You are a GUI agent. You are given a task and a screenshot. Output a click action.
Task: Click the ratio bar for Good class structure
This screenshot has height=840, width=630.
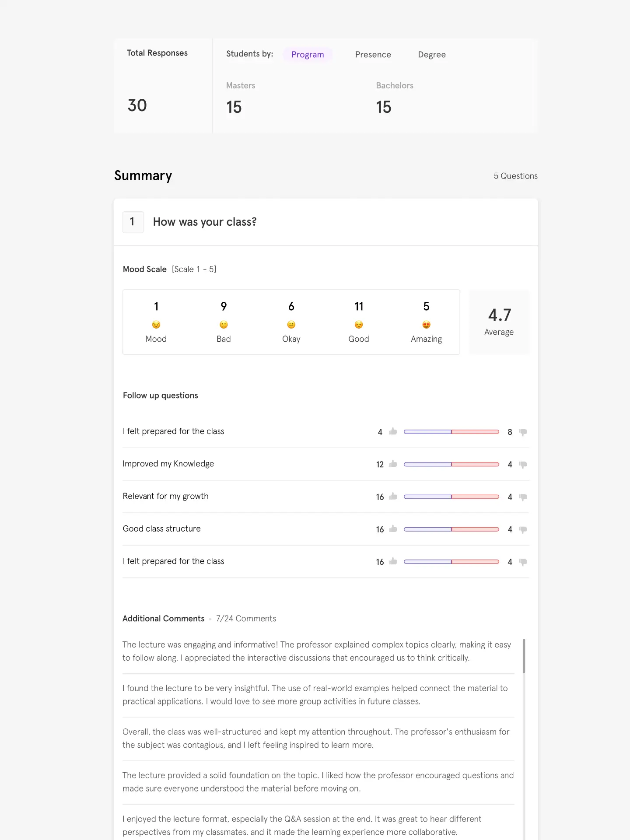tap(451, 529)
